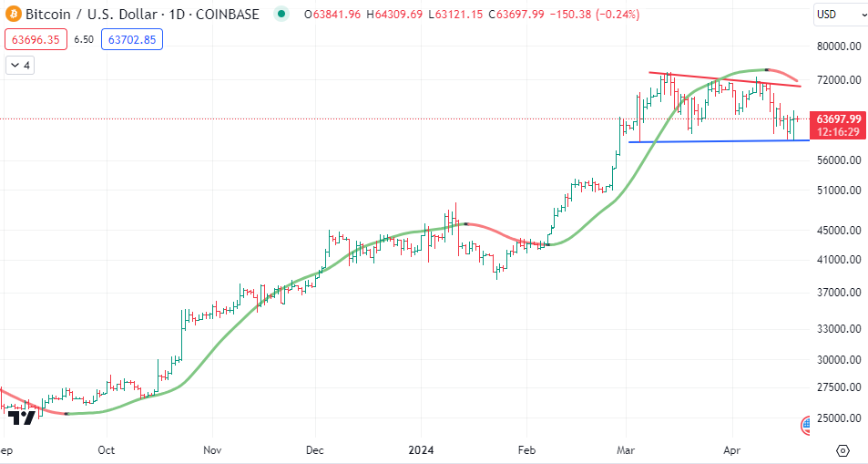Open the USD currency dropdown
Screen dimensions: 868x464
(x=835, y=15)
